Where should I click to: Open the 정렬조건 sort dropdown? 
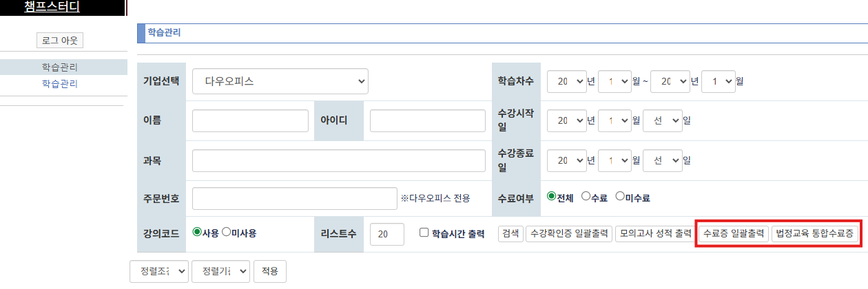pos(159,271)
